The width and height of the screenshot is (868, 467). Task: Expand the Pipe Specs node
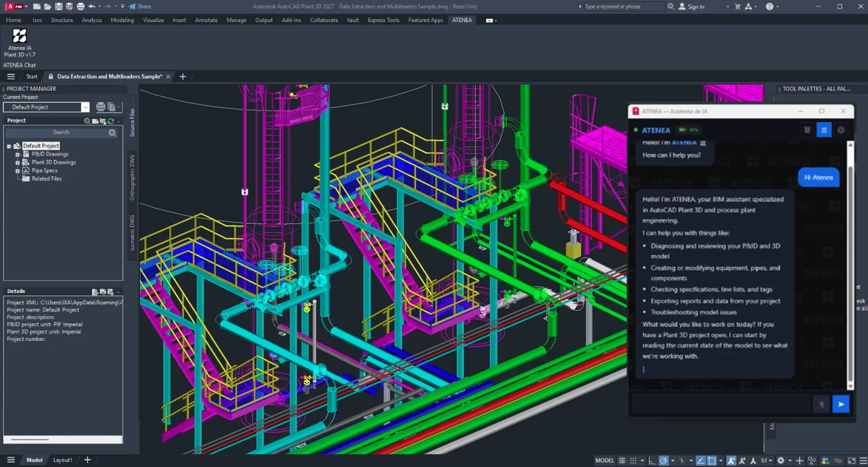17,171
